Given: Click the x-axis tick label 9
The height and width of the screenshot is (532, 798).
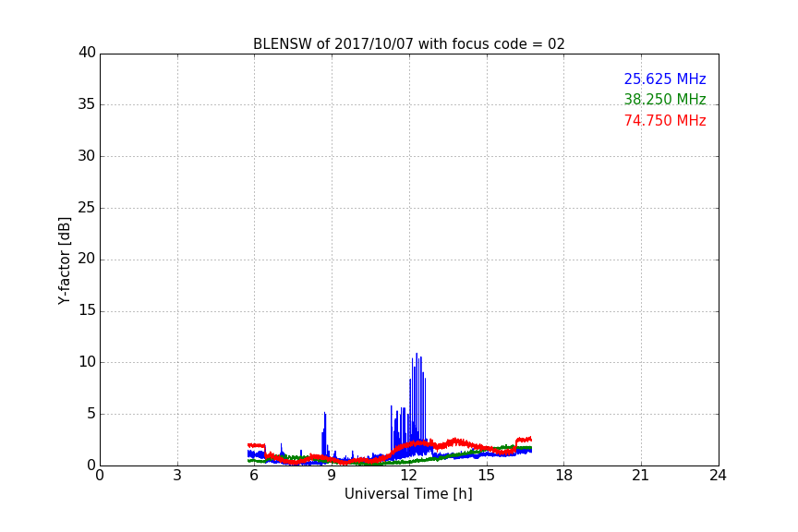Looking at the screenshot, I should tap(332, 476).
